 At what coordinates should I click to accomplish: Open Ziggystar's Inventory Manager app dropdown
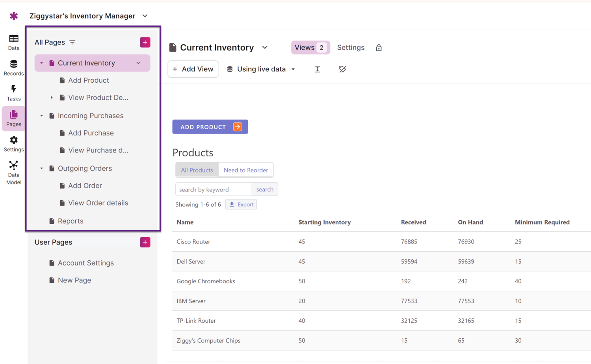[x=145, y=16]
